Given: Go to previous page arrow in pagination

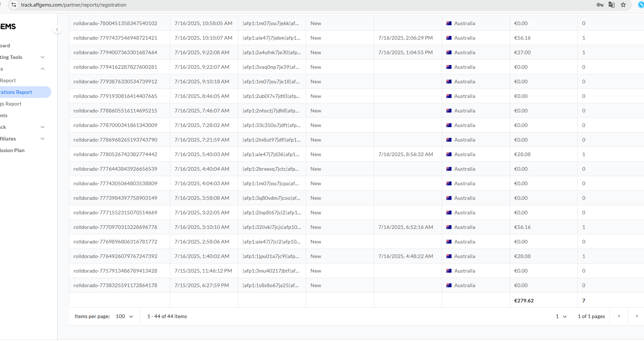Looking at the screenshot, I should point(619,316).
